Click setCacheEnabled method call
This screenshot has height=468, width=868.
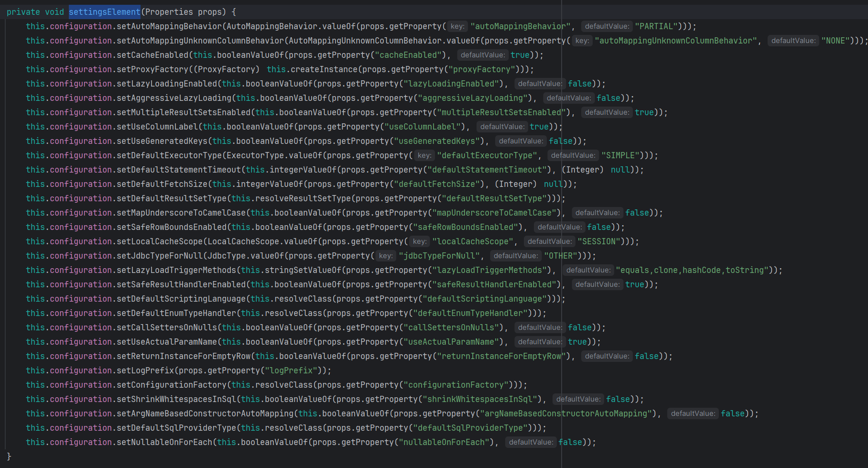click(152, 55)
